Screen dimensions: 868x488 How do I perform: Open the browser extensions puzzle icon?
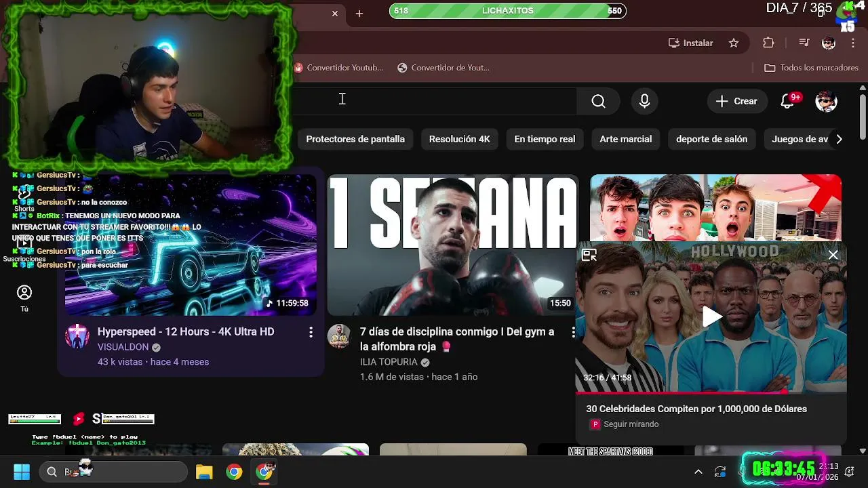768,43
